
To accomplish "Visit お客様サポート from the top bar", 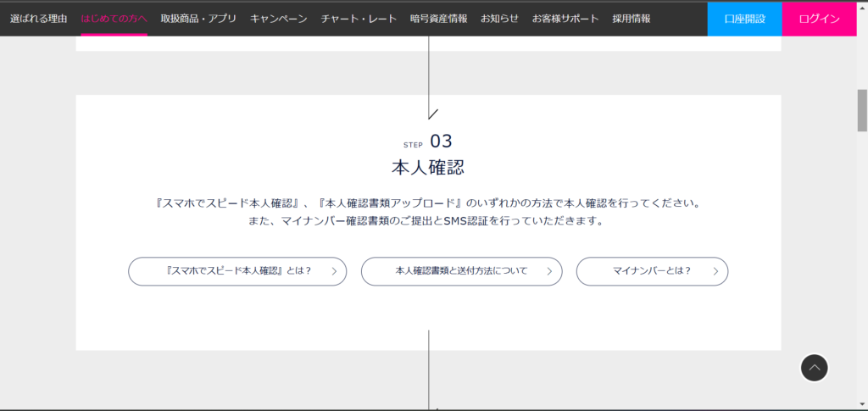I will tap(565, 19).
